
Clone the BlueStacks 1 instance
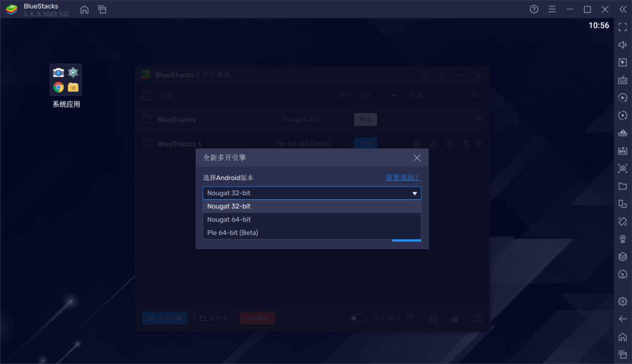pos(450,144)
